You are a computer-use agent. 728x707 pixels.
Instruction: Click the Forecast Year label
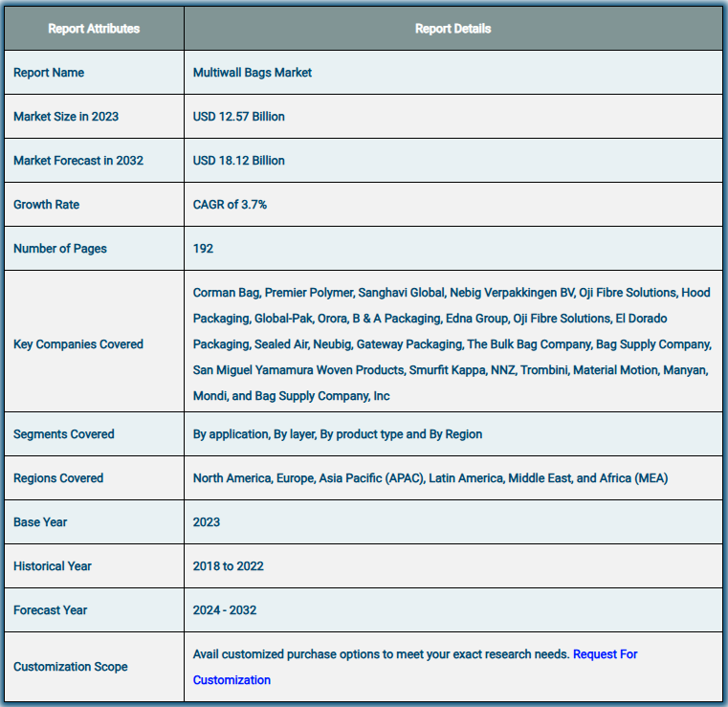pyautogui.click(x=50, y=610)
